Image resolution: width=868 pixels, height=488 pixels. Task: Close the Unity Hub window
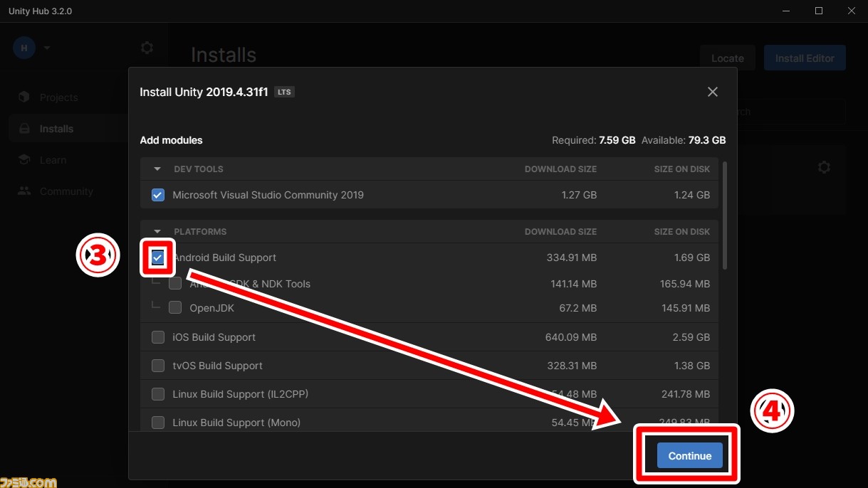click(x=852, y=11)
